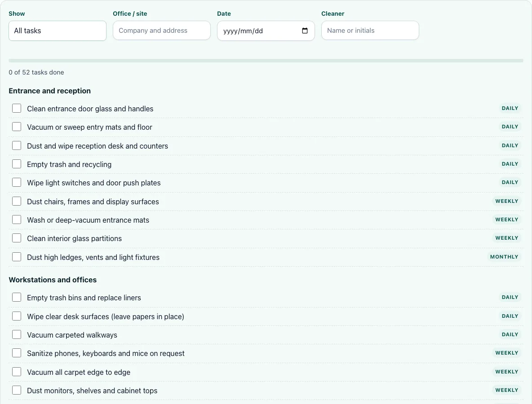Click the Office / site input field

point(161,31)
